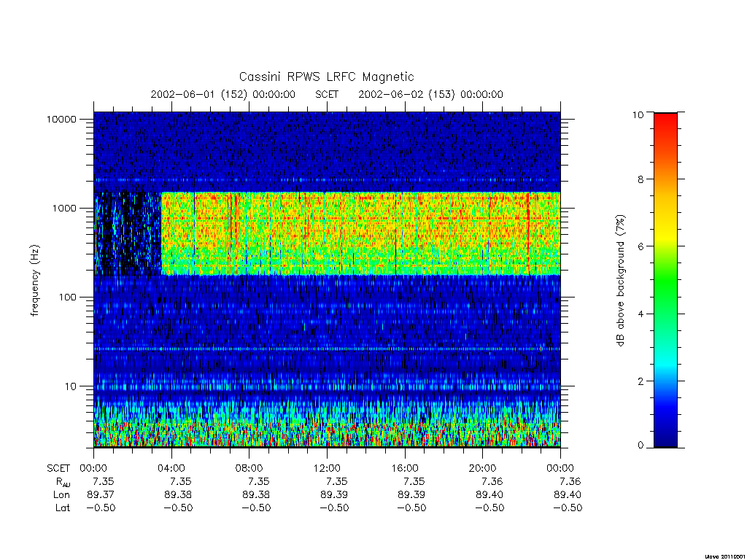Click the rainbow dB color scale bar
This screenshot has width=747, height=560.
point(665,280)
